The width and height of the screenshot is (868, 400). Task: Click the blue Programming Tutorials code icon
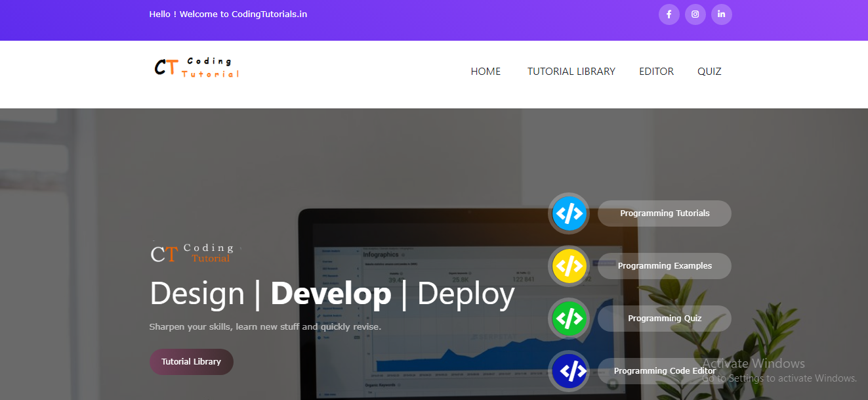coord(569,213)
